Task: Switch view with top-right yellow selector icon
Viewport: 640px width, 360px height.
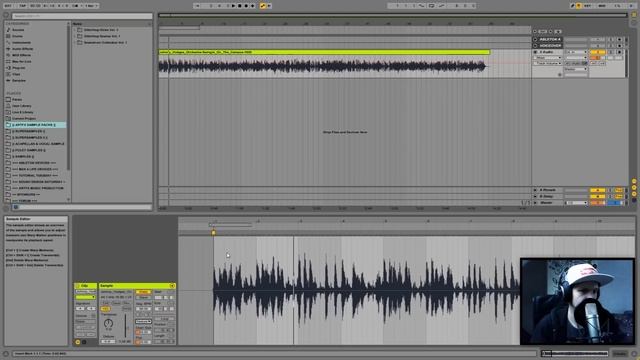Action: click(x=634, y=14)
